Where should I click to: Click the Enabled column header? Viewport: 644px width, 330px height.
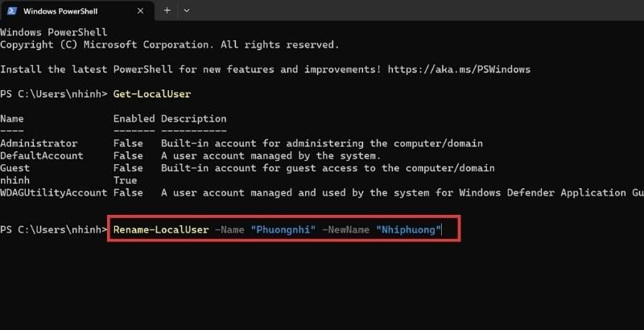click(x=134, y=118)
